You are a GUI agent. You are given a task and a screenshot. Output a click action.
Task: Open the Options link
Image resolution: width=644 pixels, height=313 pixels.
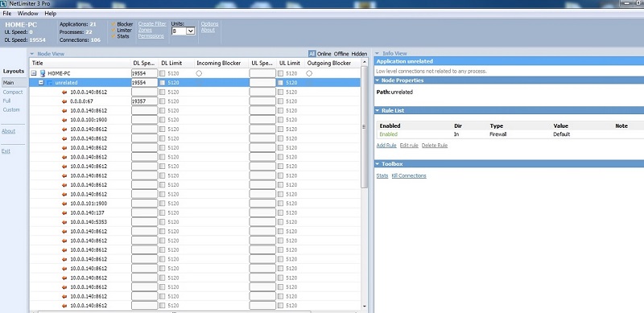(x=209, y=24)
